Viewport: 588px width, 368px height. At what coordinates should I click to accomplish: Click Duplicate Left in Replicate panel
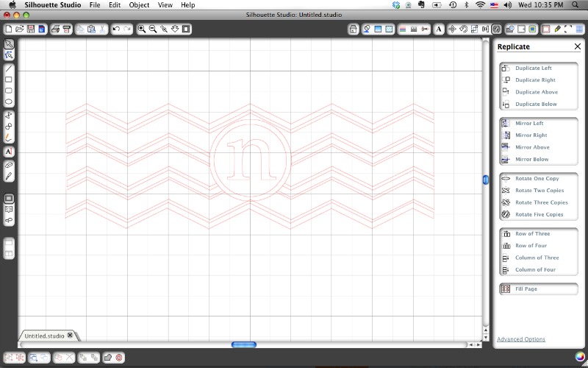533,68
